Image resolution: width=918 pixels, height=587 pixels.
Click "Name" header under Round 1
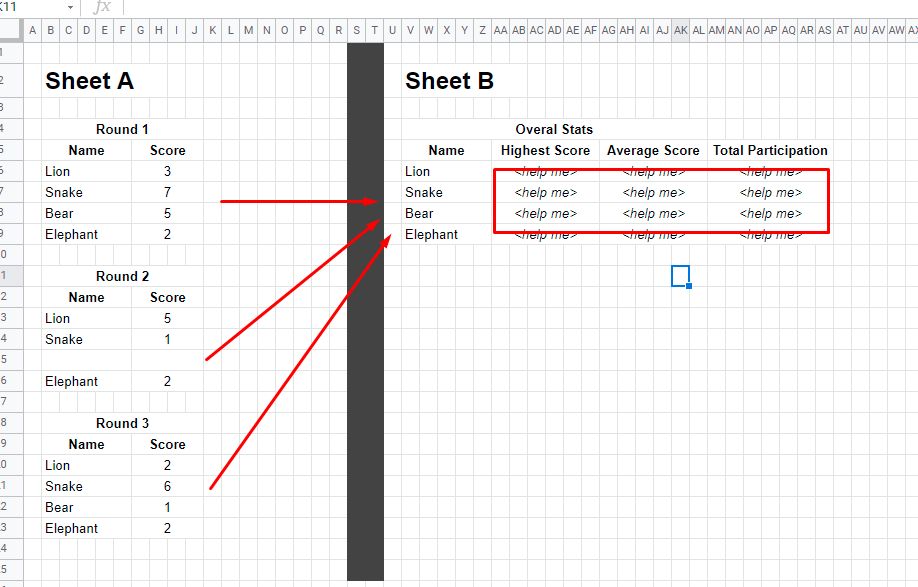[87, 150]
